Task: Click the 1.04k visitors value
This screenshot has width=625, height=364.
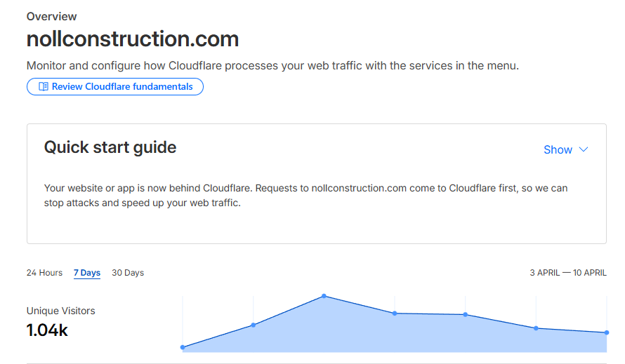Action: [x=47, y=330]
